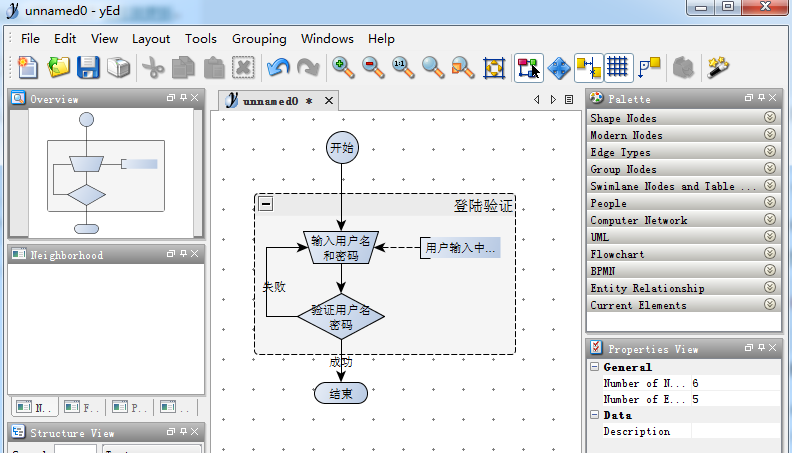Toggle snap lines toolbar button
Screen dimensions: 792x453
pyautogui.click(x=589, y=68)
